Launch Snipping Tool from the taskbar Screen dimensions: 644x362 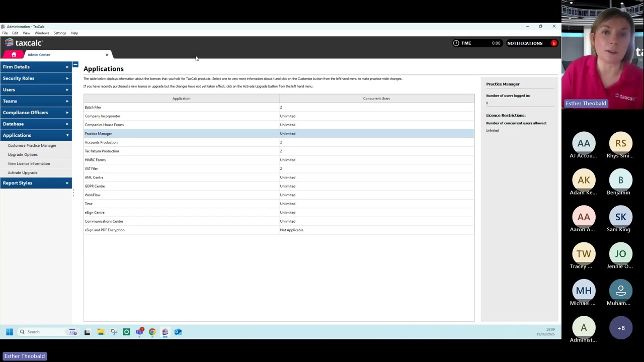click(x=114, y=332)
